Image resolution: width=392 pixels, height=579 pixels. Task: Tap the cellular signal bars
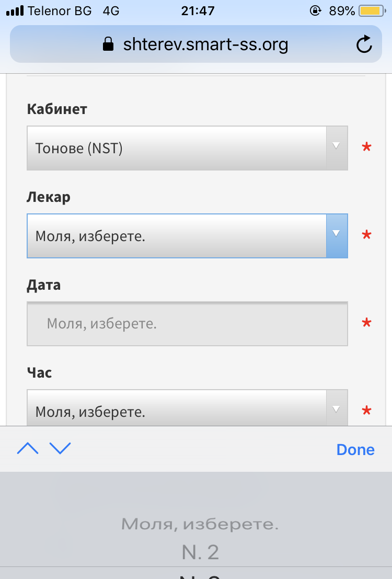tap(15, 10)
